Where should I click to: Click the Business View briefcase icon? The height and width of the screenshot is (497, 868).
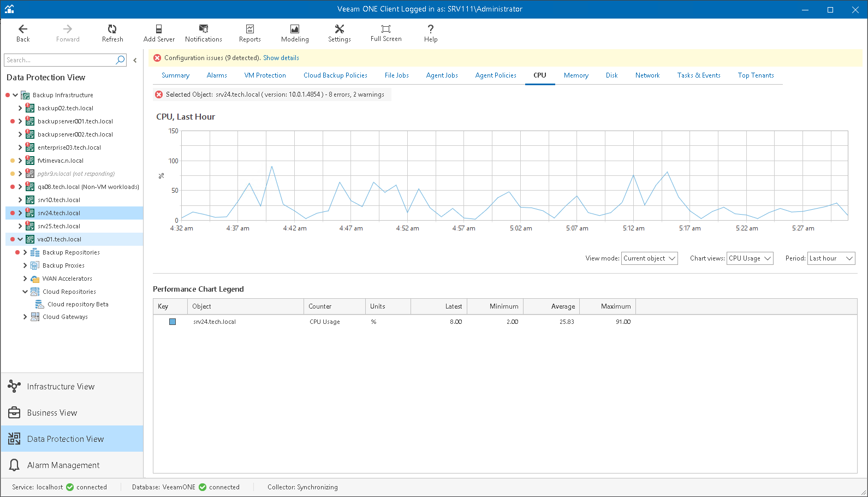point(14,413)
